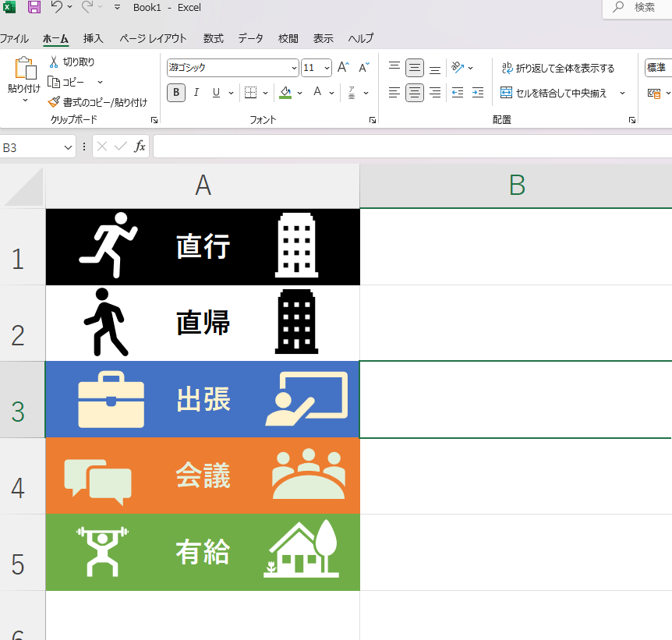672x640 pixels.
Task: Toggle Italic formatting
Action: pyautogui.click(x=196, y=93)
